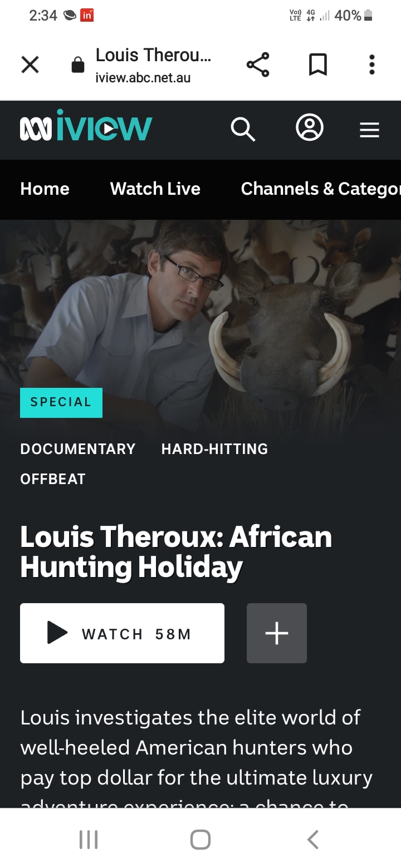
Task: Play with Watch 58M button
Action: pyautogui.click(x=122, y=633)
